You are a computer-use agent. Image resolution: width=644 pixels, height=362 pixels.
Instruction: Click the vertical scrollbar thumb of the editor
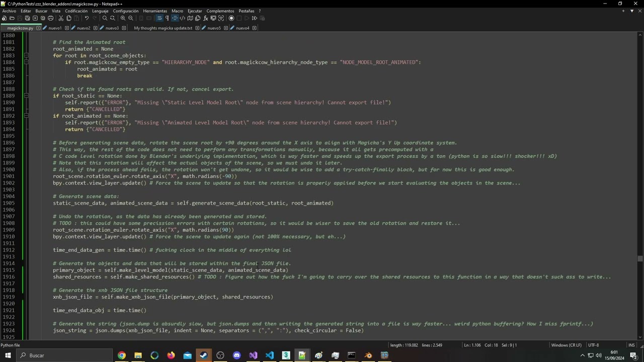point(640,259)
